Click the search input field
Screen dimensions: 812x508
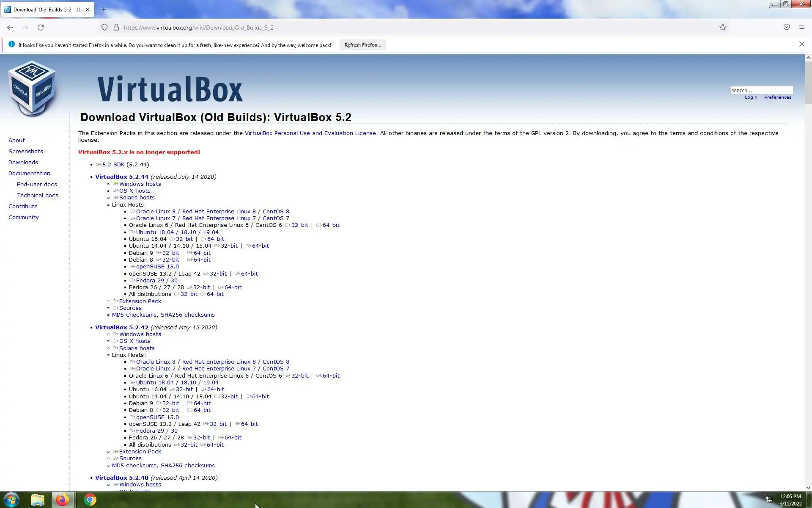(761, 90)
